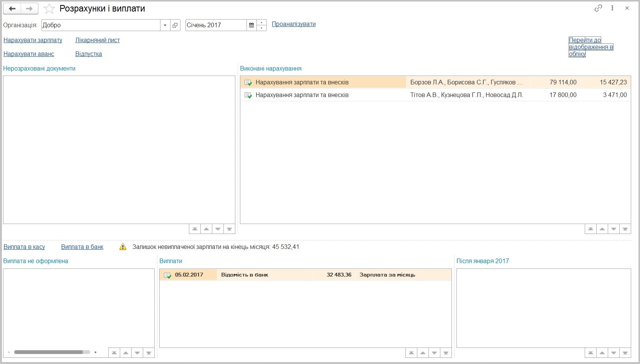Open the Організація dropdown list
Image resolution: width=640 pixels, height=364 pixels.
(165, 25)
